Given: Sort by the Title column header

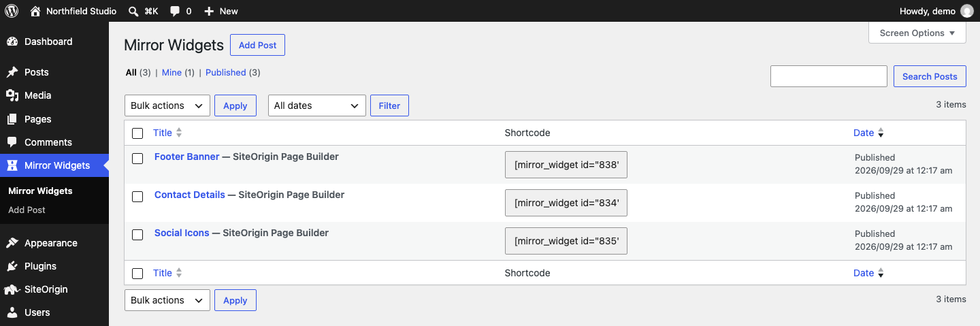Looking at the screenshot, I should [163, 133].
